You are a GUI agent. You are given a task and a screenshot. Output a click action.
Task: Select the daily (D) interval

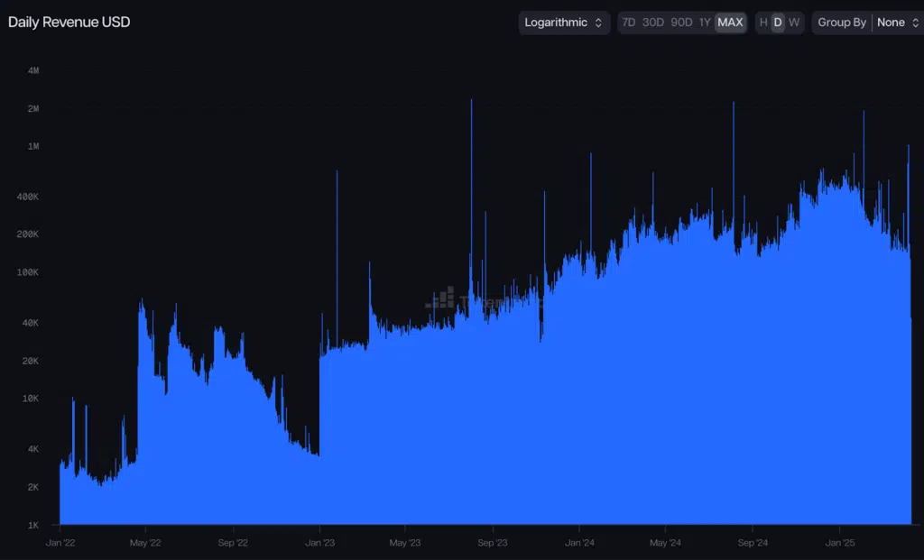click(778, 23)
